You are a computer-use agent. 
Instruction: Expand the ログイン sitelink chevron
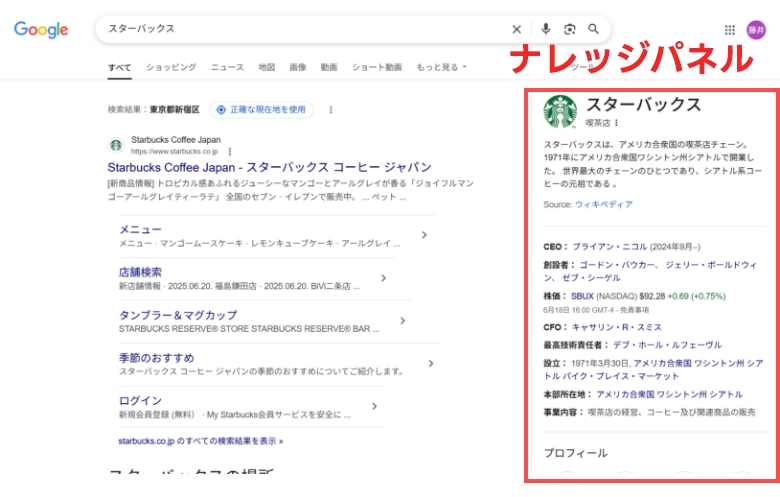tap(375, 406)
